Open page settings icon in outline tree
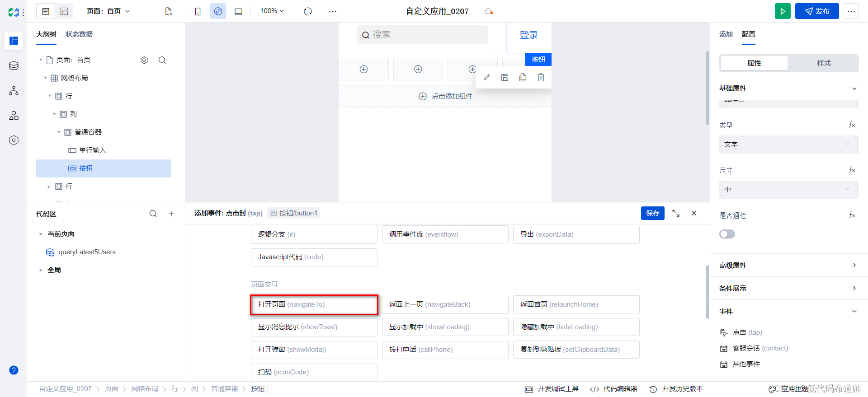The width and height of the screenshot is (868, 397). [x=144, y=60]
